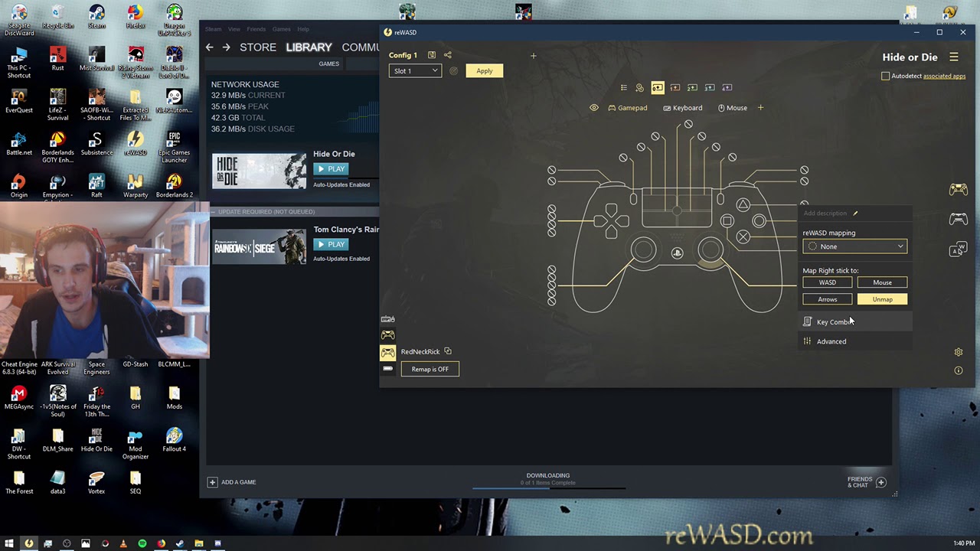Select the PS button on controller diagram

[x=677, y=253]
